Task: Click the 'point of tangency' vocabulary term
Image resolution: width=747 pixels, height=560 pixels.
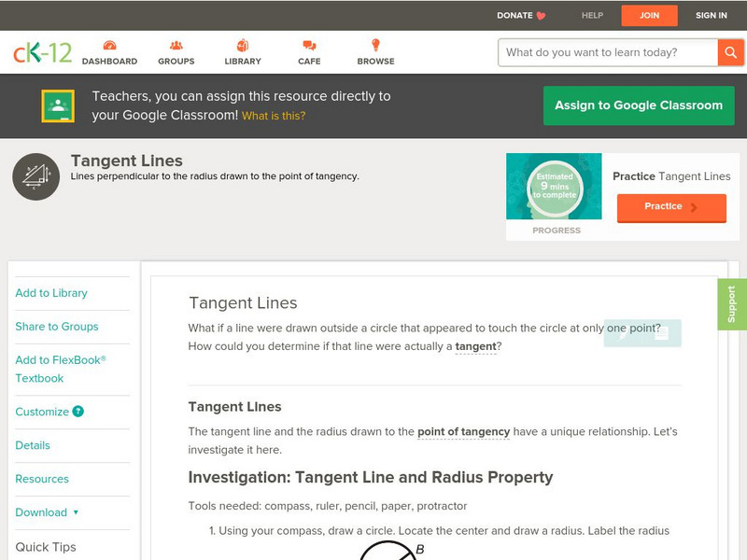Action: (463, 431)
